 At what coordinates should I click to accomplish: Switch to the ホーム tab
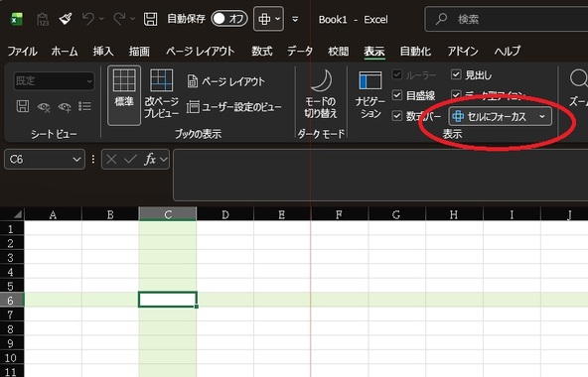[x=65, y=52]
